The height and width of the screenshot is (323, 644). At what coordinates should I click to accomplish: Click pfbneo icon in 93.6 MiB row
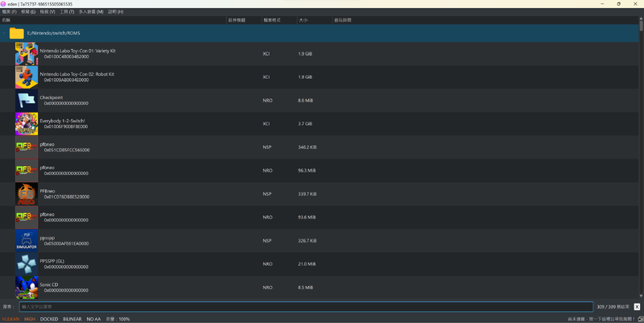[x=27, y=217]
